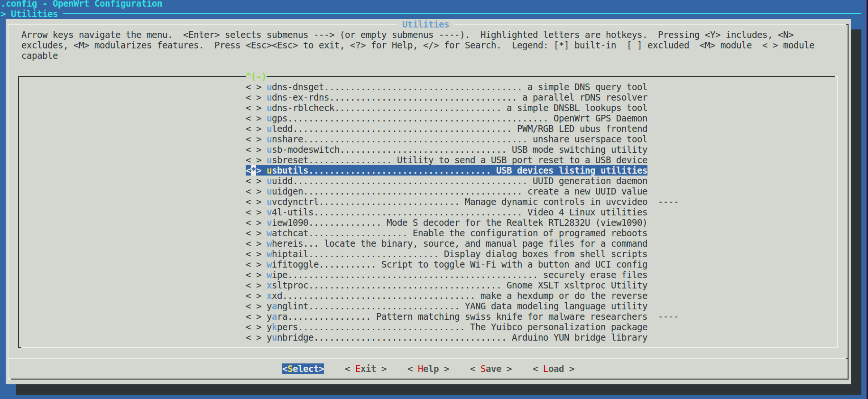Click the ".config - OpenWrt Configuration" title
The width and height of the screenshot is (868, 399).
point(82,4)
